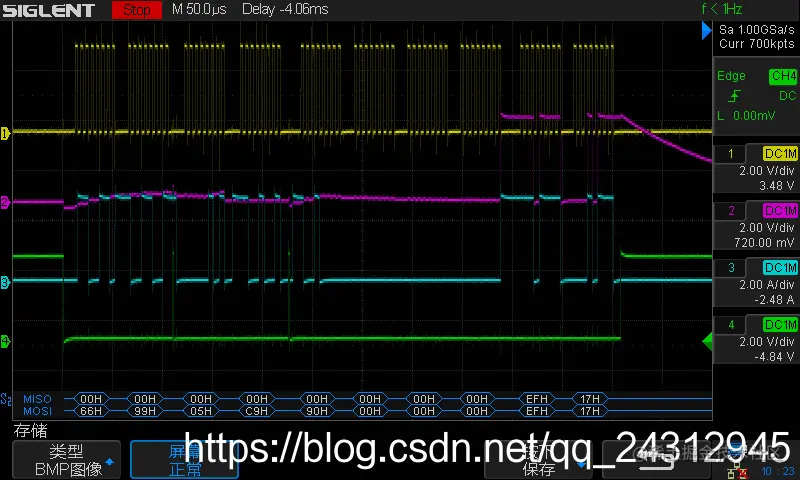Select the Curr 700kpts memory depth readout
The image size is (800, 480).
pos(757,44)
